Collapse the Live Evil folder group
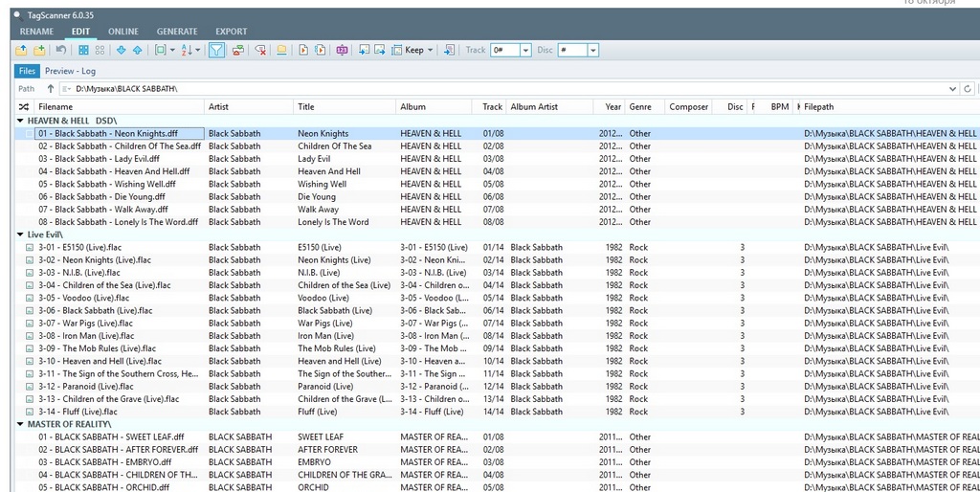 pyautogui.click(x=20, y=235)
